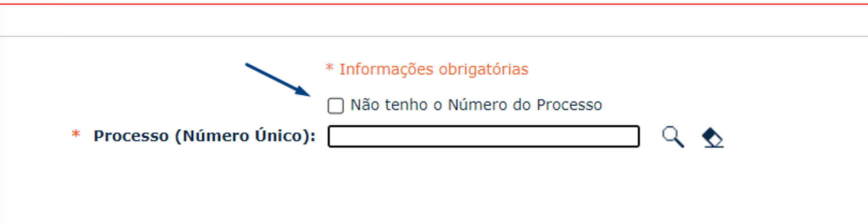
Task: Click the 'Processo (Número Único):' field label
Action: point(204,136)
